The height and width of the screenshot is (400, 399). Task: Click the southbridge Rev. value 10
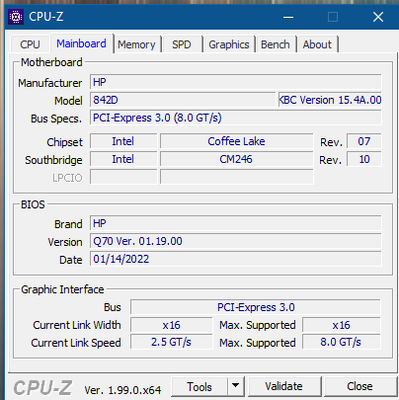(364, 159)
